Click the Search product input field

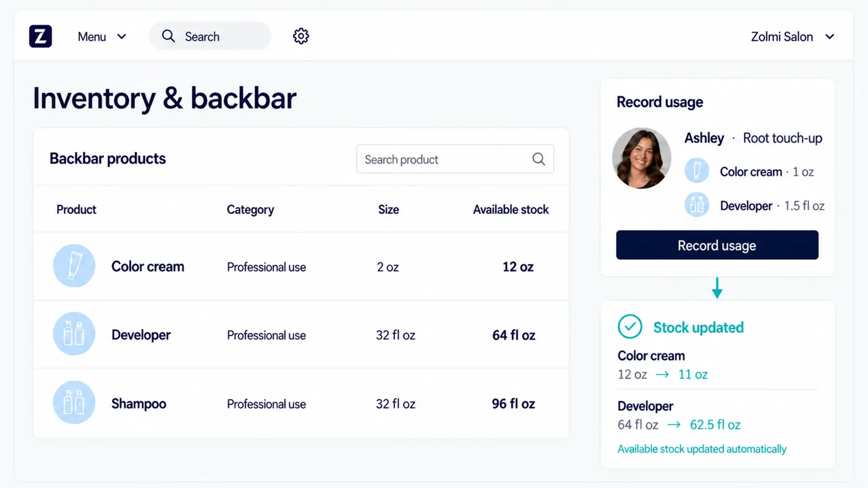pos(455,159)
